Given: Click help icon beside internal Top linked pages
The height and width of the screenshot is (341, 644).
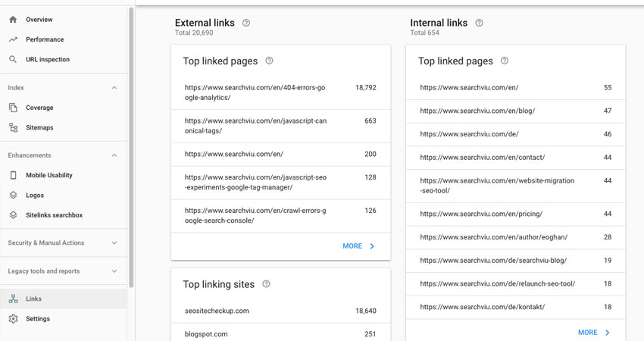Looking at the screenshot, I should (x=505, y=61).
